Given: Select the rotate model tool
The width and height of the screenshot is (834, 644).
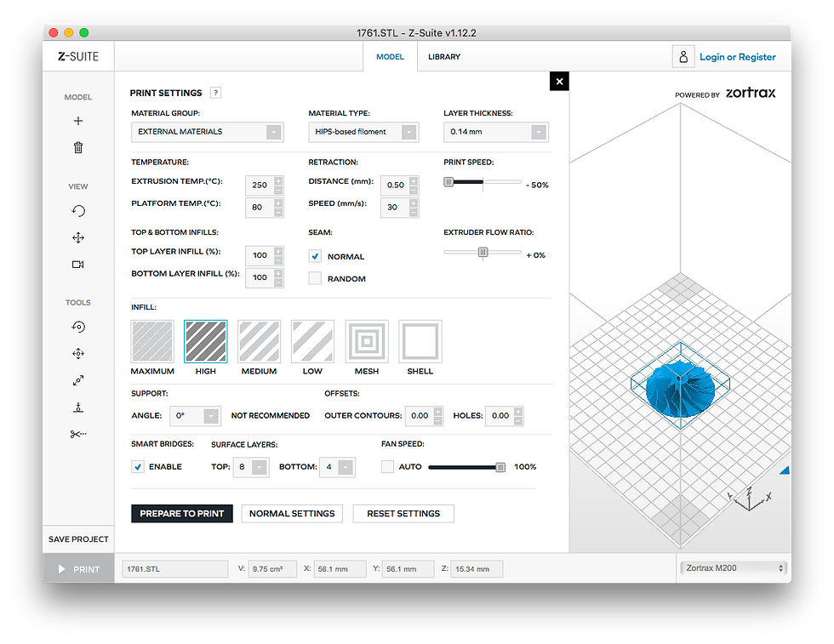Looking at the screenshot, I should 78,327.
